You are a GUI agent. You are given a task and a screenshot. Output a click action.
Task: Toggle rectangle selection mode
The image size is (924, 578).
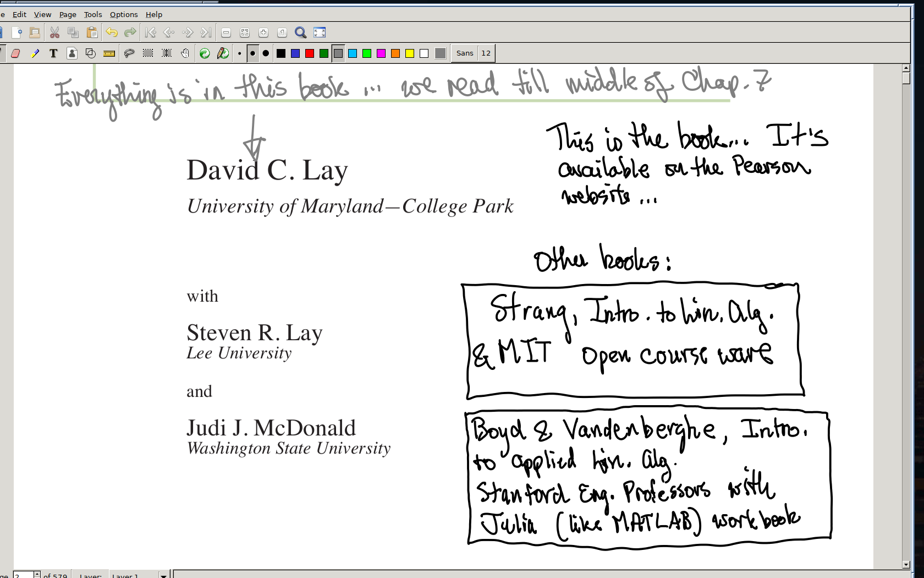tap(147, 53)
